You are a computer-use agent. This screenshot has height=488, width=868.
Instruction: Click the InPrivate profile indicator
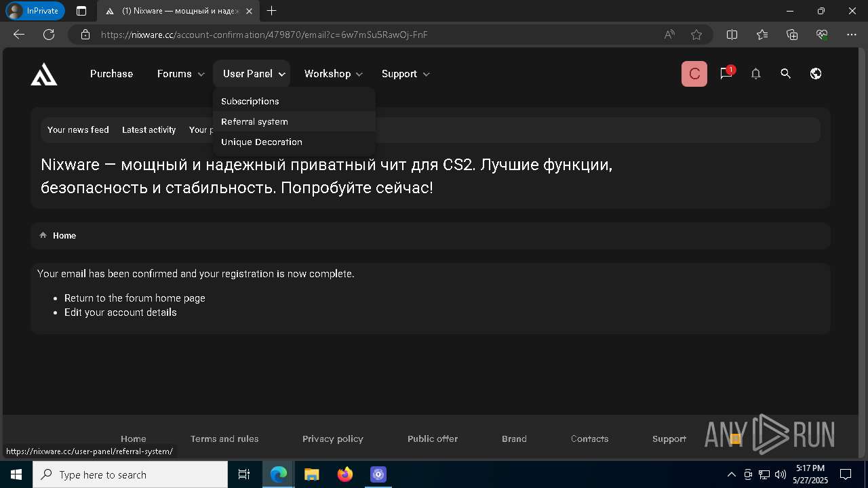tap(35, 11)
